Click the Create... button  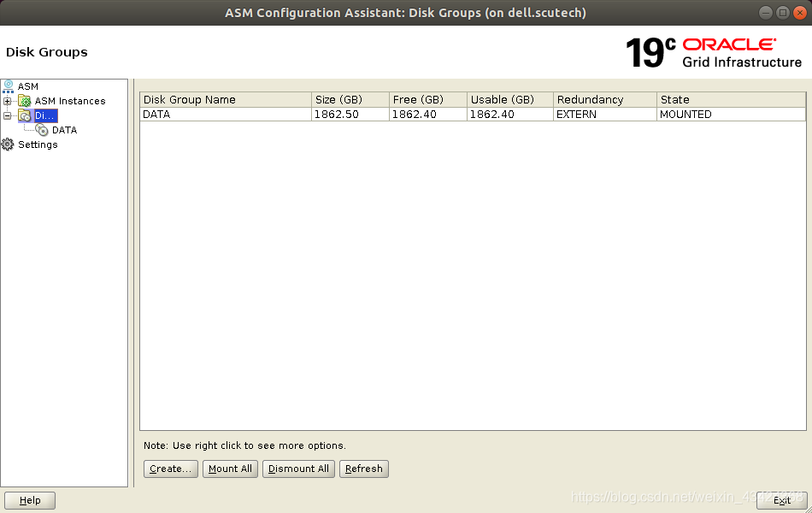(x=171, y=469)
